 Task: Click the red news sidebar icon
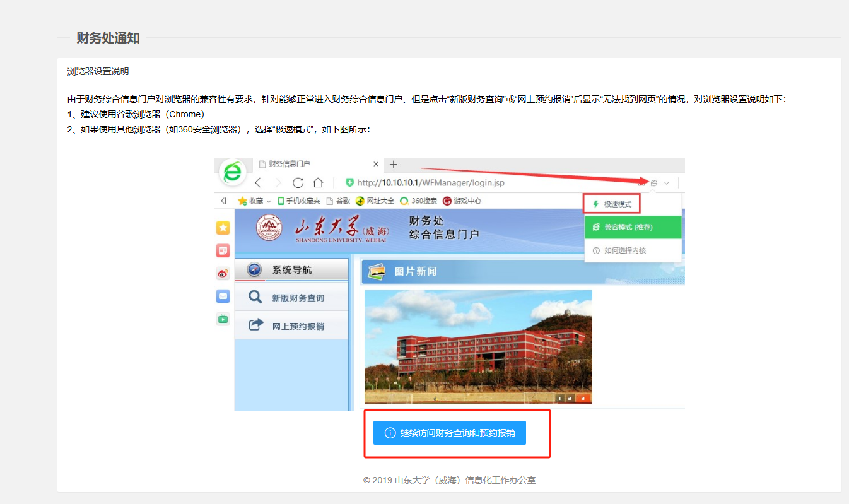click(x=223, y=250)
